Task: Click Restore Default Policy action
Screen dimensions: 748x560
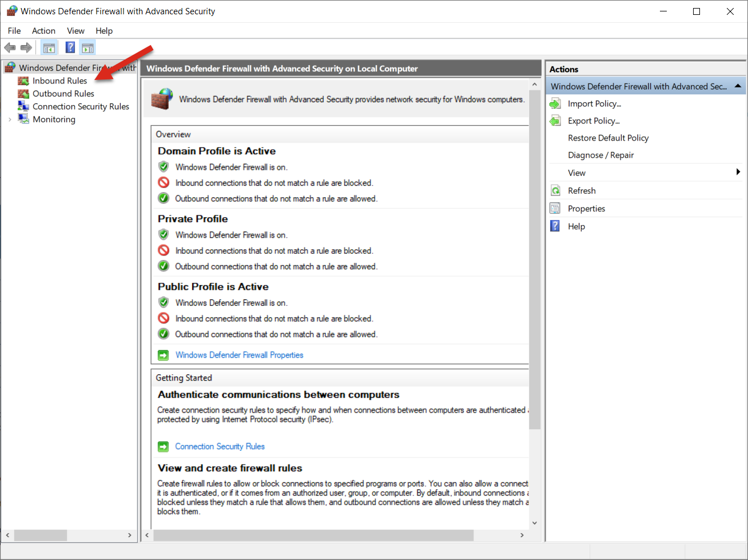Action: pos(608,138)
